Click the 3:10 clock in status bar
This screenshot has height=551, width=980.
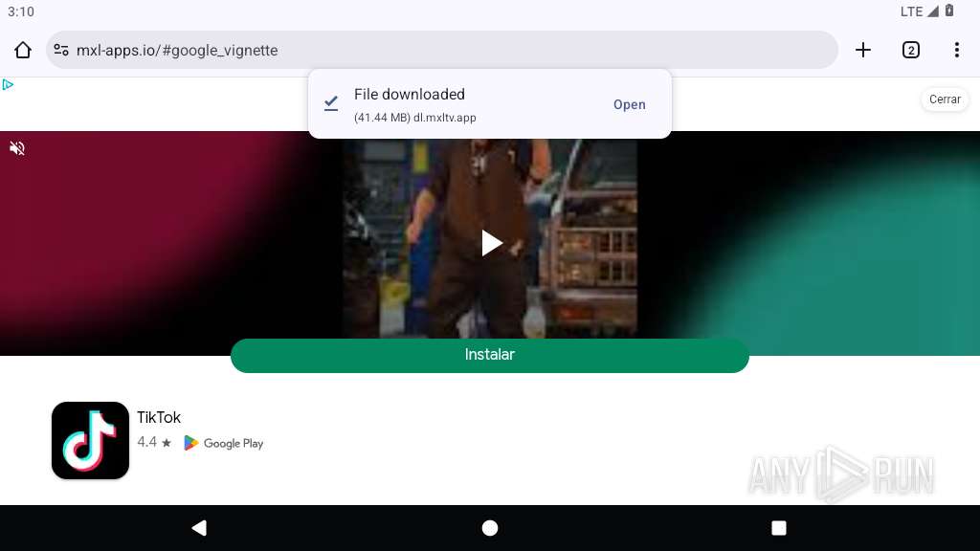(21, 11)
